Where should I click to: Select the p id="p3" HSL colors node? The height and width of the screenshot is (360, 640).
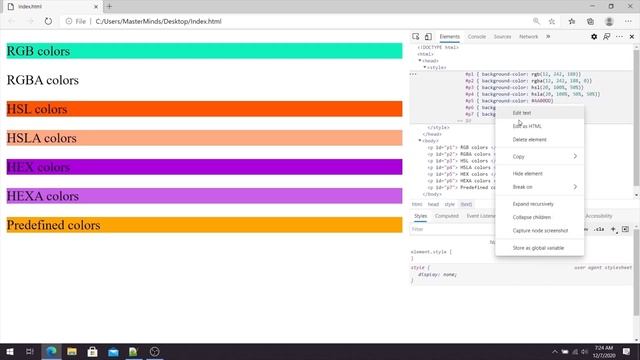pos(461,161)
